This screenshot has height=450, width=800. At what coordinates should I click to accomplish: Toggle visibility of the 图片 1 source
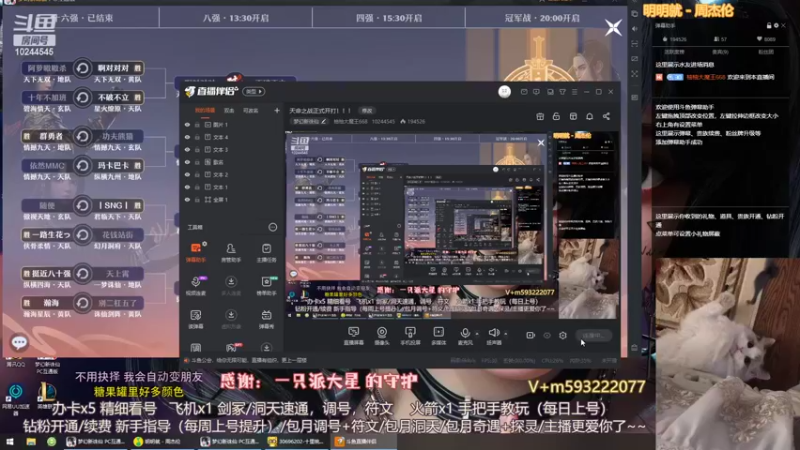click(187, 124)
